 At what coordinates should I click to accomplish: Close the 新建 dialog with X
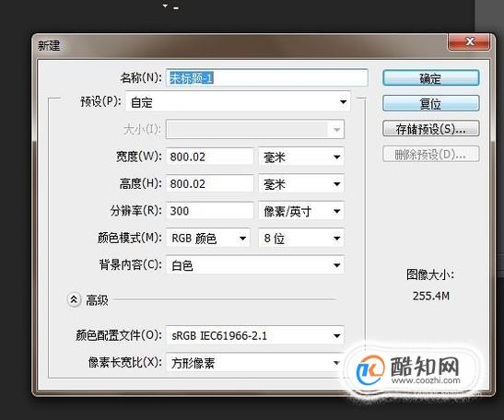[469, 41]
